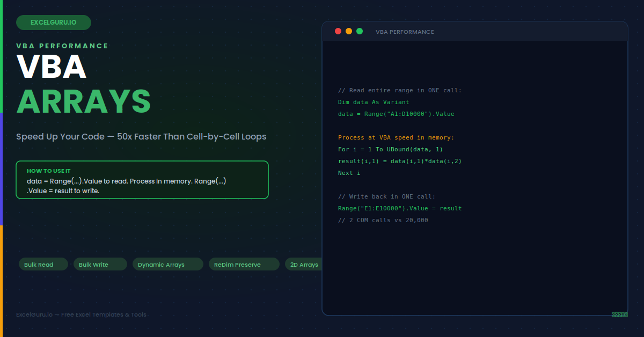This screenshot has height=337, width=644.
Task: Click the red dot in code window header
Action: pos(338,31)
